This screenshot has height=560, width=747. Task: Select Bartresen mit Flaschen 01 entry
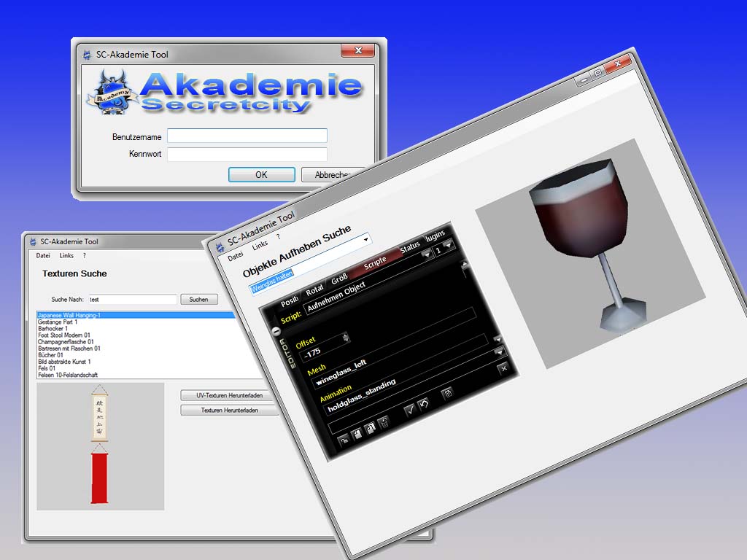click(x=69, y=349)
